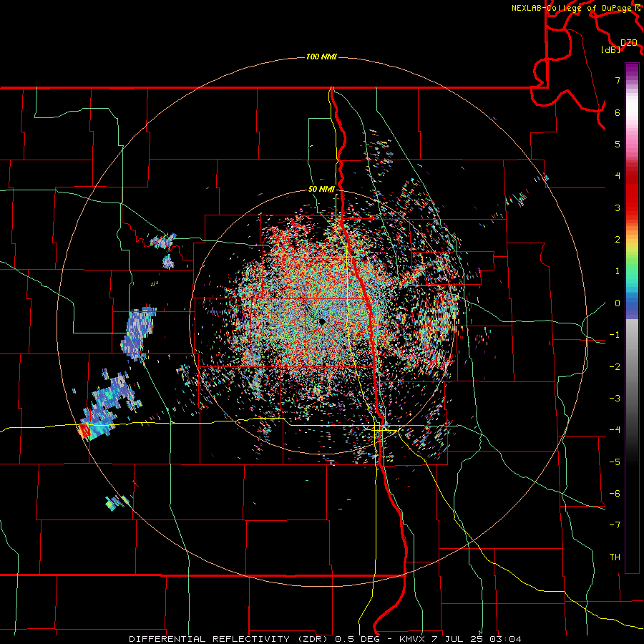Image resolution: width=644 pixels, height=644 pixels.
Task: Click the ZDR color scale bar
Action: click(632, 318)
